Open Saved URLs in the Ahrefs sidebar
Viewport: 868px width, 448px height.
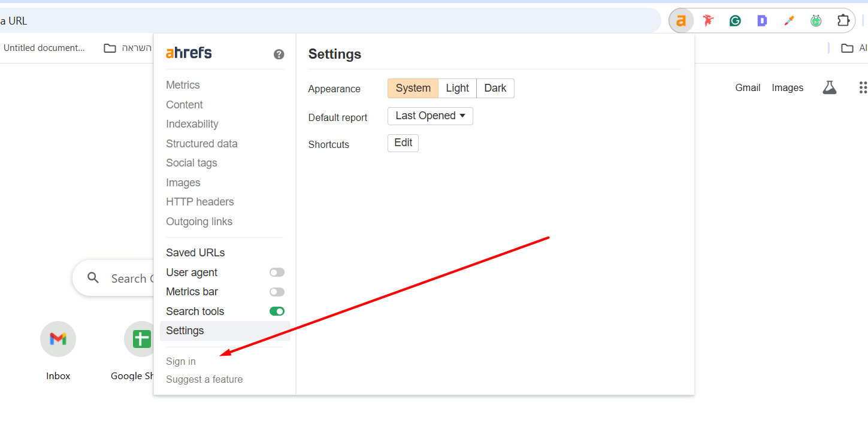click(195, 253)
